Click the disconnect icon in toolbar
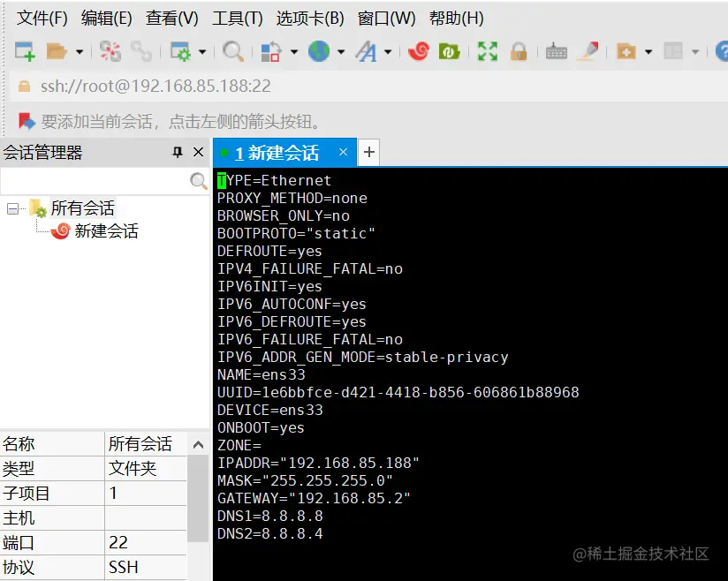728x581 pixels. point(110,51)
